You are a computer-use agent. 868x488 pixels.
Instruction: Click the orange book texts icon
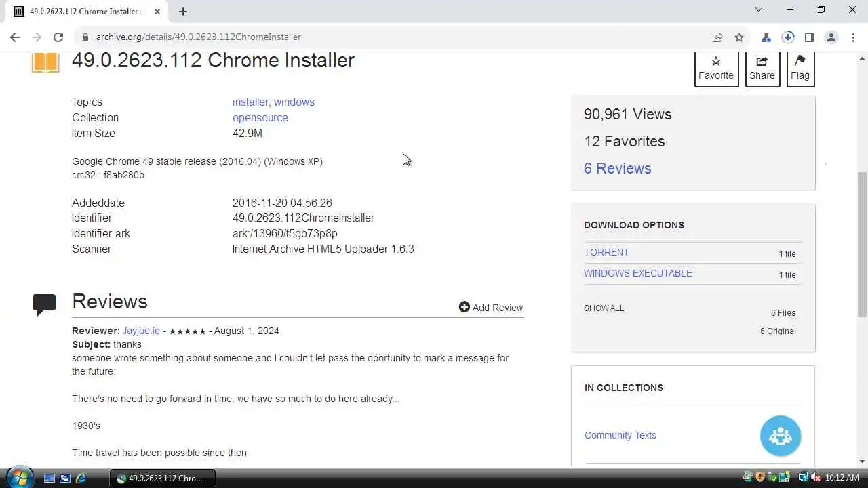pos(45,62)
